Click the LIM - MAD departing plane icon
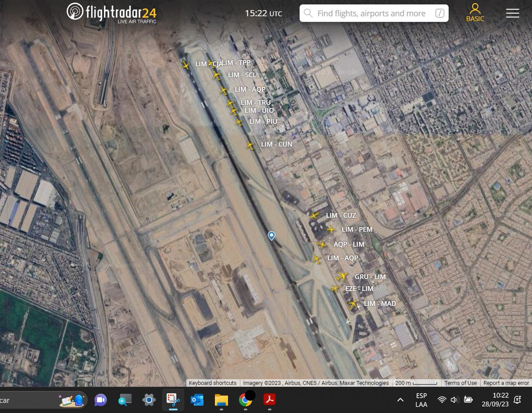Screen dimensions: 532x413 point(352,304)
